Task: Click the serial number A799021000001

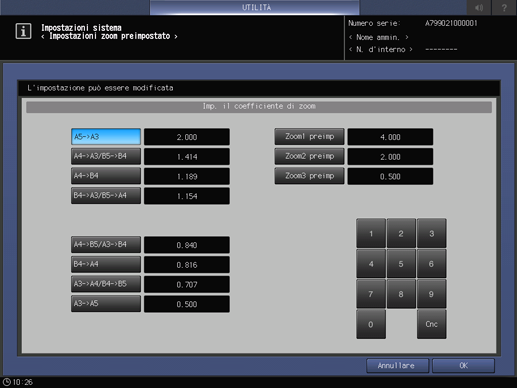Action: (x=451, y=23)
